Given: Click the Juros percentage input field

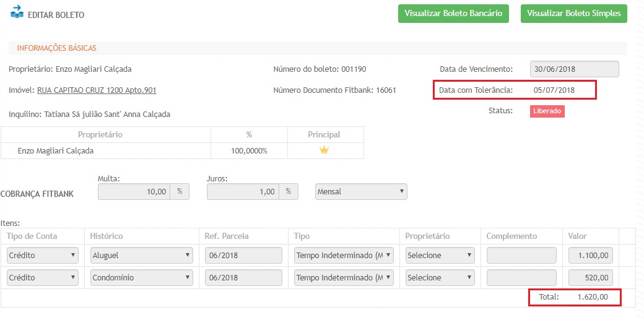Looking at the screenshot, I should pyautogui.click(x=243, y=192).
